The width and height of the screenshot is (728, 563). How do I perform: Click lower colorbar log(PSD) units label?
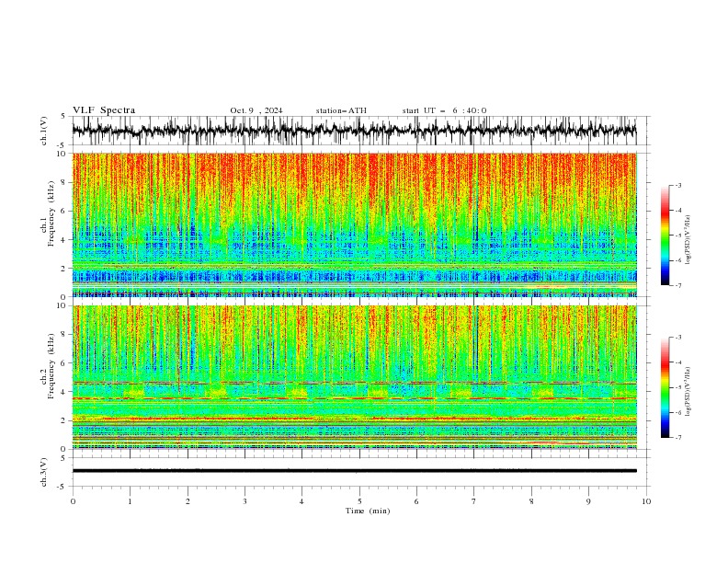(688, 391)
